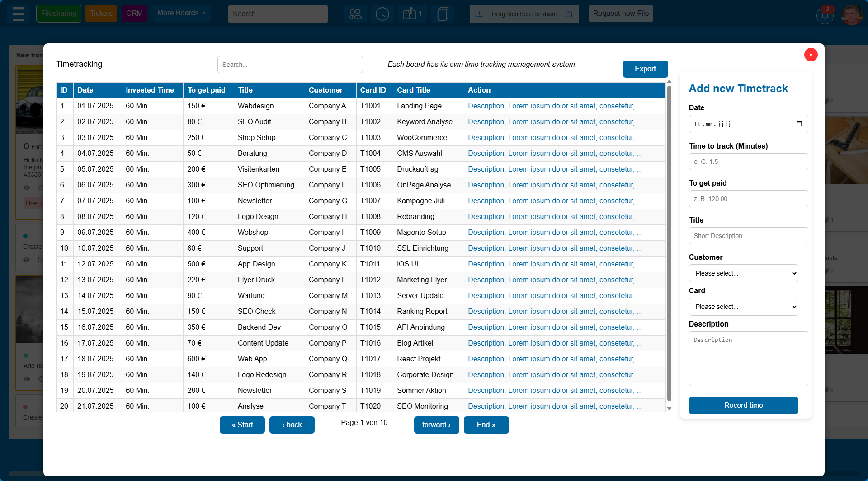Toggle the eye visibility icon on the Create card
The width and height of the screenshot is (868, 481).
26,260
